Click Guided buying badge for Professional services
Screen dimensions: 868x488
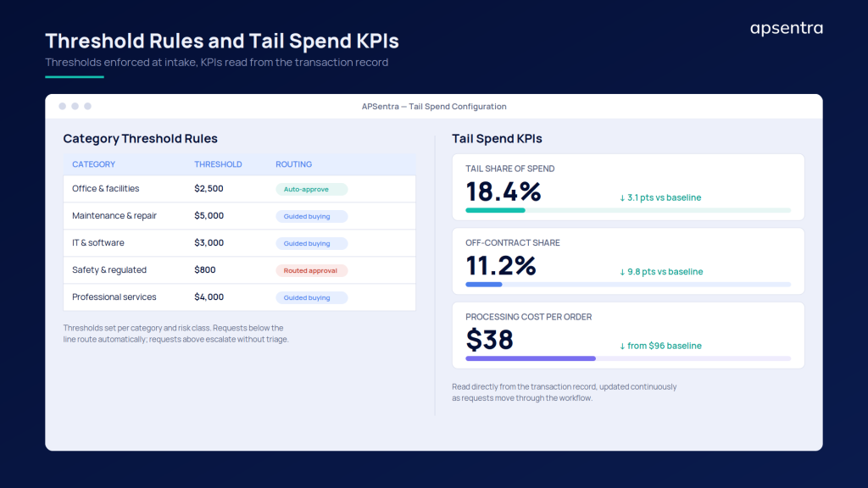(312, 297)
